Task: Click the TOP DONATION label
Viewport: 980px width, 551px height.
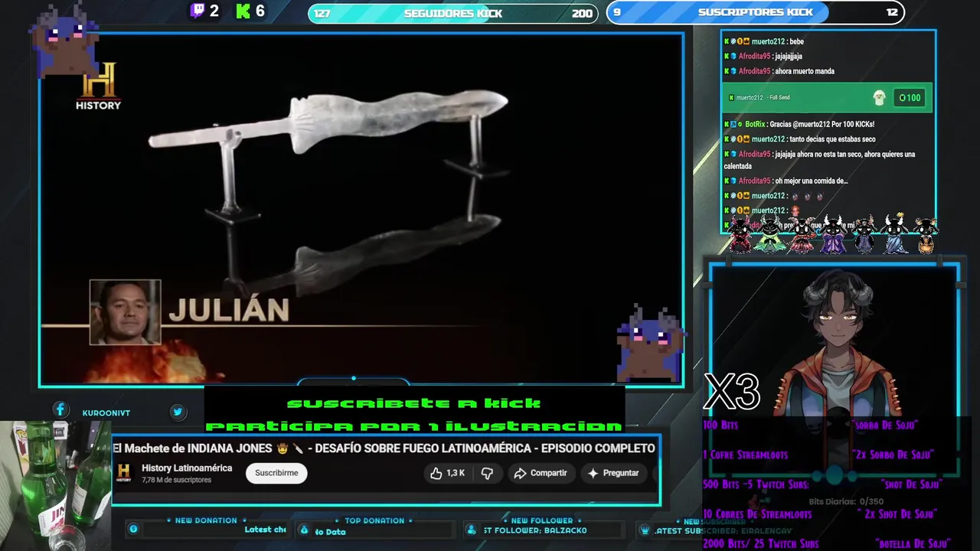Action: (x=374, y=520)
